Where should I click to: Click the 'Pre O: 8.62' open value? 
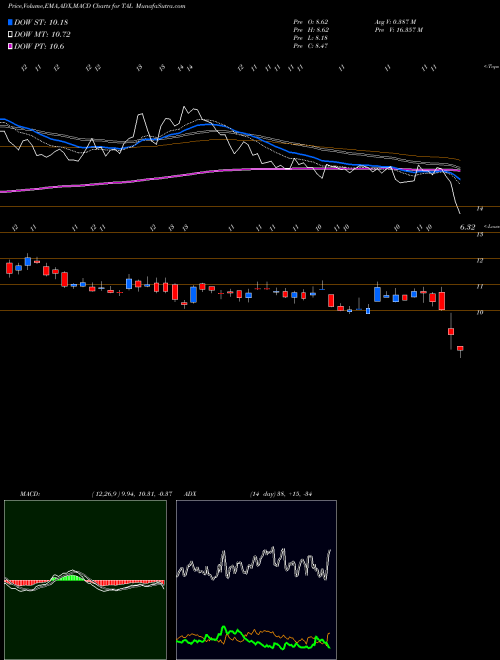click(311, 22)
